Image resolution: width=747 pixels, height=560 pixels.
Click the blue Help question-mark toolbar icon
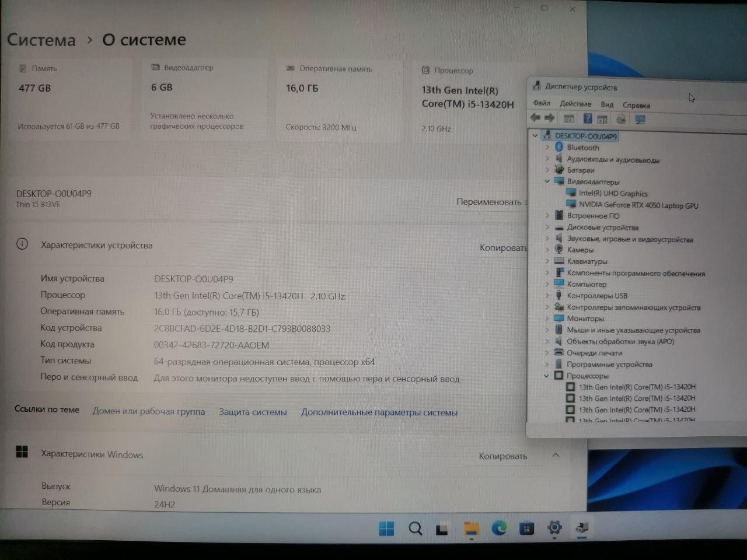point(588,119)
